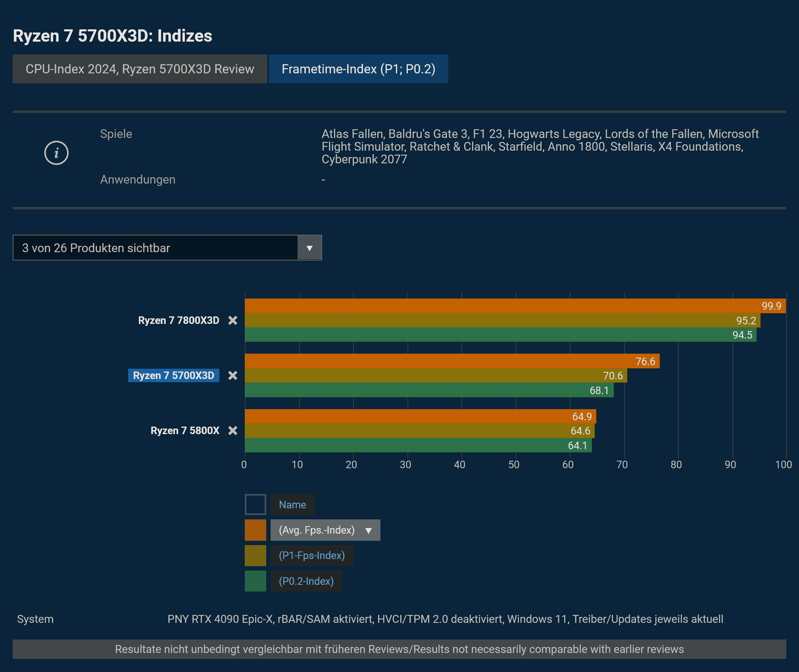799x672 pixels.
Task: Click the axis label 100
Action: (784, 465)
